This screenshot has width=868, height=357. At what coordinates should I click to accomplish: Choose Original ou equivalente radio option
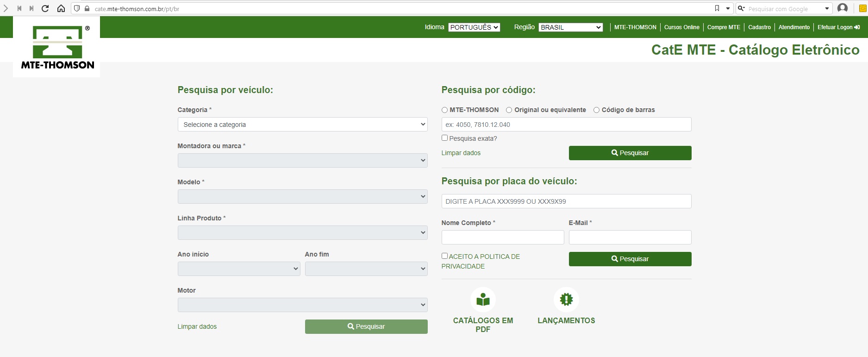click(x=509, y=110)
